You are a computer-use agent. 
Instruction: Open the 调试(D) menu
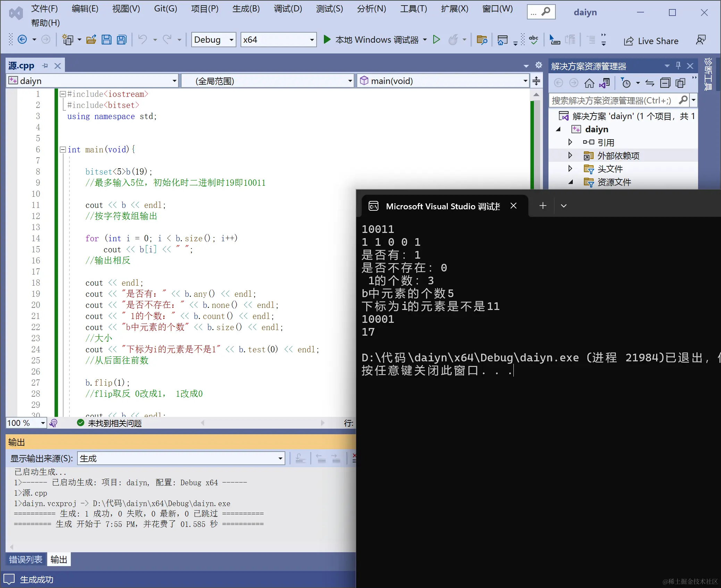(288, 9)
